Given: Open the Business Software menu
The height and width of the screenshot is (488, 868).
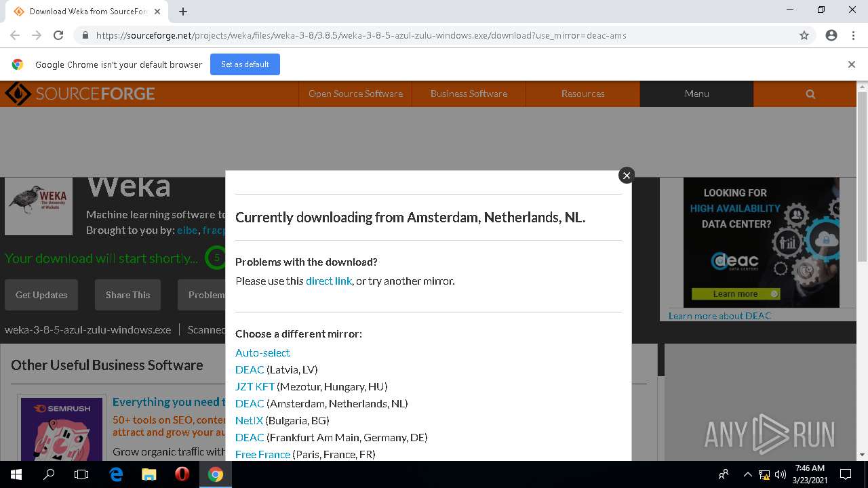Looking at the screenshot, I should pyautogui.click(x=469, y=94).
